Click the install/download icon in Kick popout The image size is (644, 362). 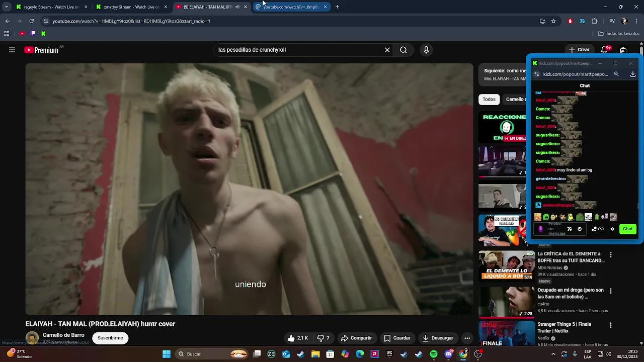633,74
